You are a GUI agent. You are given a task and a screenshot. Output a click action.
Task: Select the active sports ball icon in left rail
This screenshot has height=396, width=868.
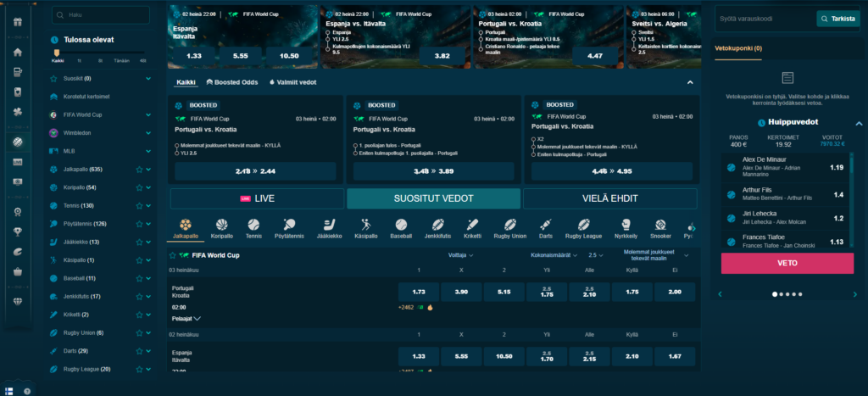click(18, 142)
